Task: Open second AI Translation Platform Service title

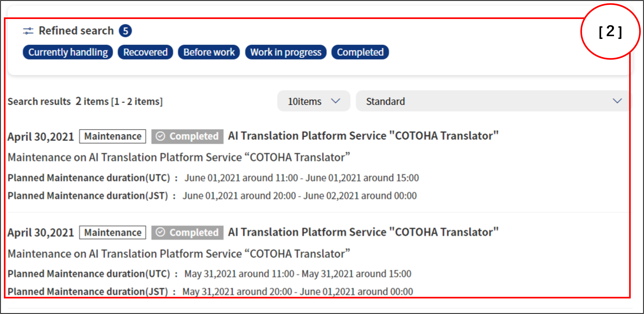Action: pos(363,232)
